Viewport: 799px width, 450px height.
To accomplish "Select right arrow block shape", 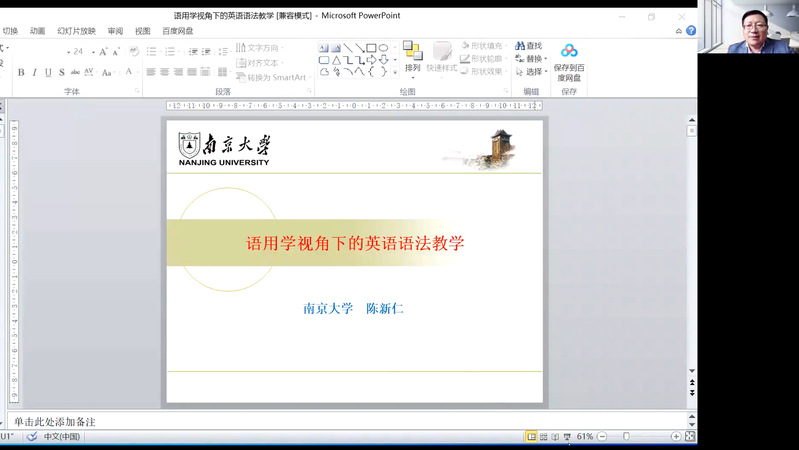I will point(371,60).
